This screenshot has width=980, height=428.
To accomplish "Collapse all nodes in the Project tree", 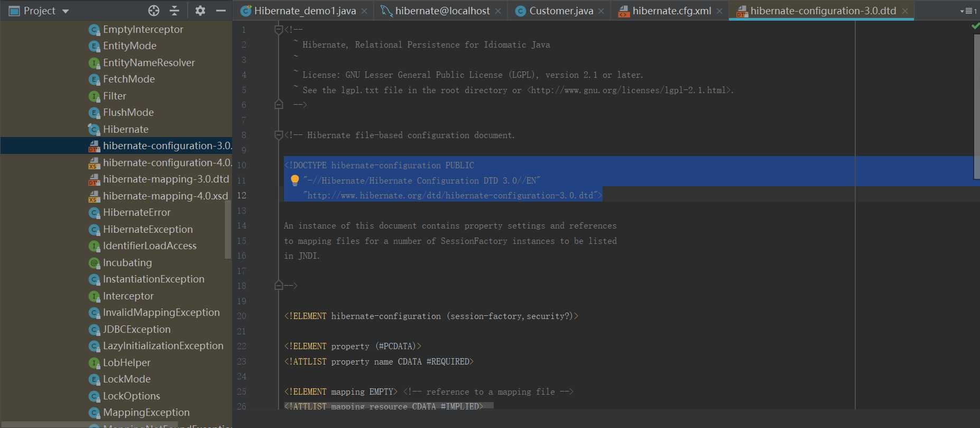I will coord(174,11).
